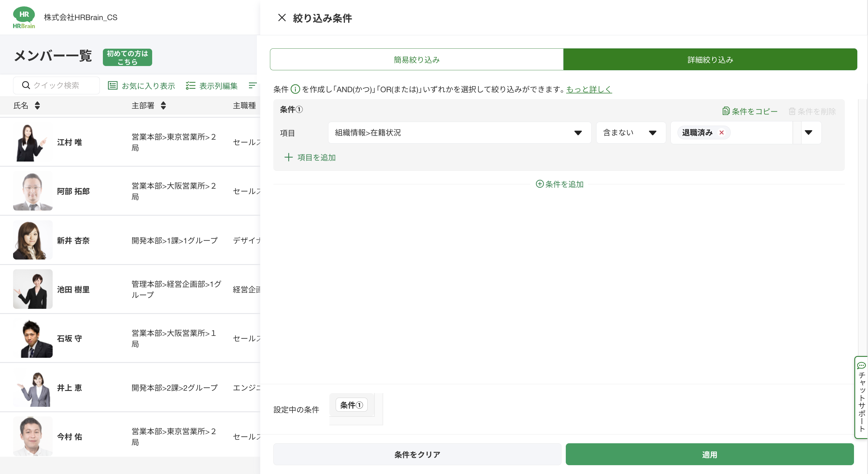Click the circled plus icon of 条件を追加
The height and width of the screenshot is (474, 868).
540,184
